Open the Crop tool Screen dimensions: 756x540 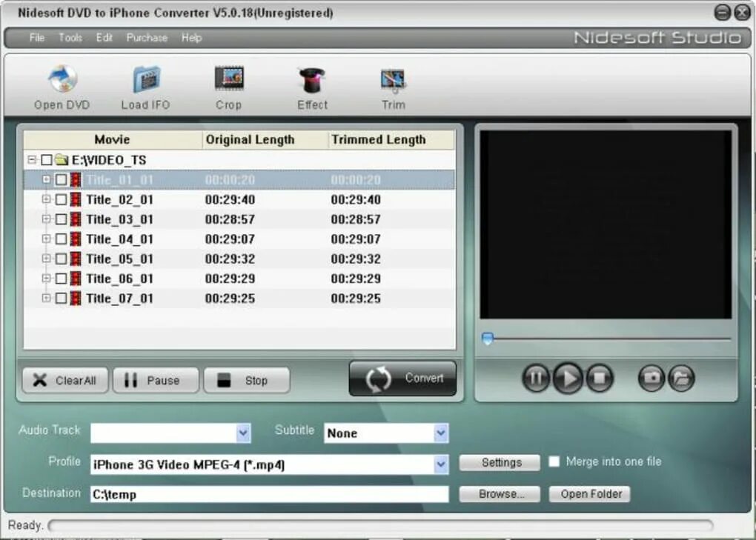click(229, 78)
